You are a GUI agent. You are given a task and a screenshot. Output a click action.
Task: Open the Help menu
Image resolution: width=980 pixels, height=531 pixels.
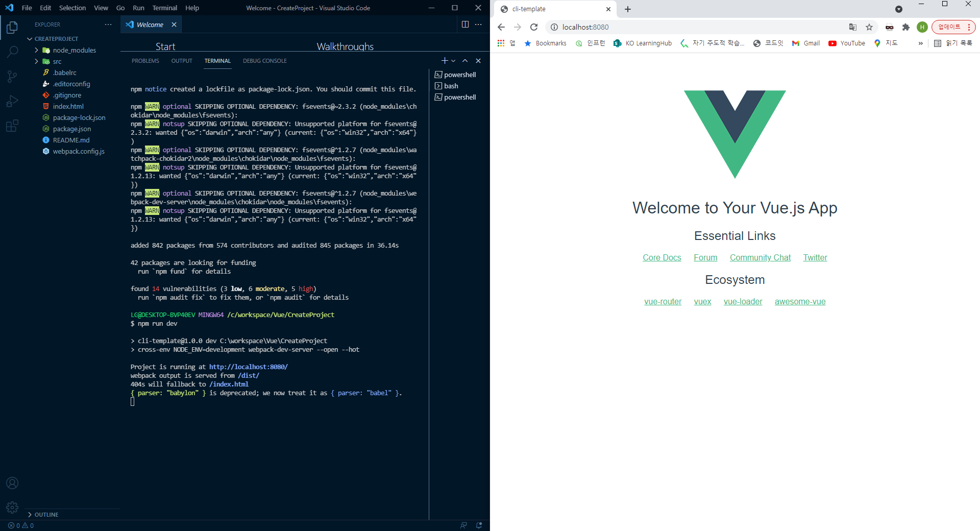[x=192, y=8]
